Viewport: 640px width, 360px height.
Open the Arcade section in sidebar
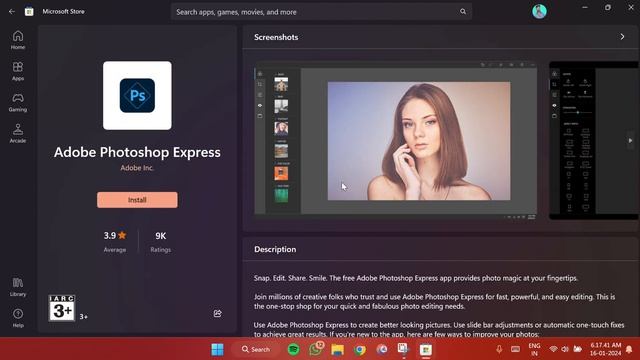[x=18, y=133]
